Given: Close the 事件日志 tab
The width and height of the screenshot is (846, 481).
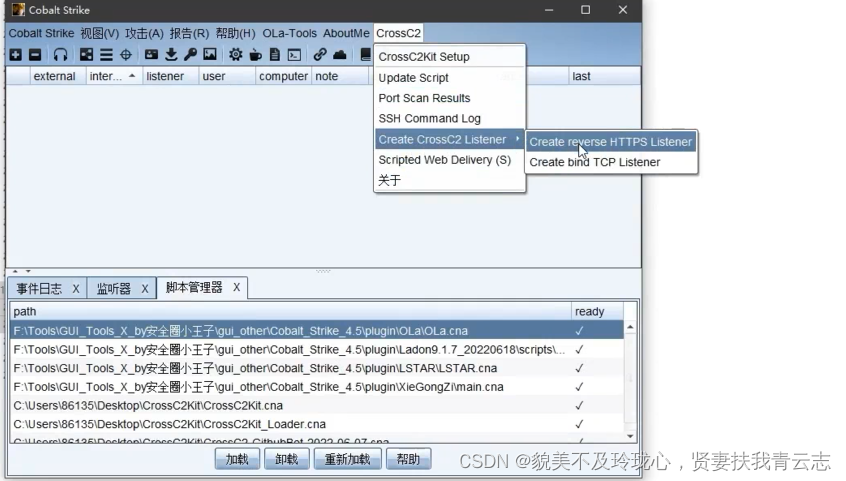Looking at the screenshot, I should click(x=76, y=289).
